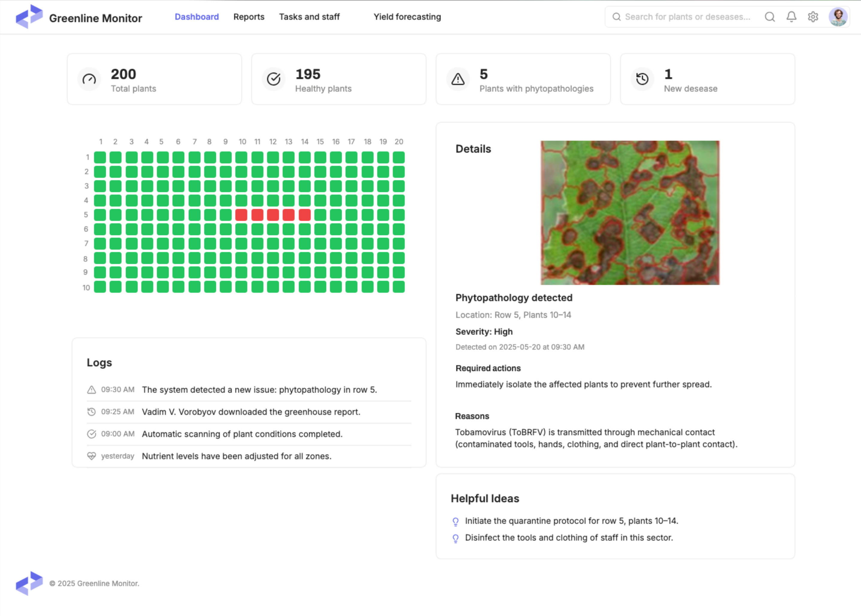Click the footer Greenline Monitor logo
861x616 pixels.
29,583
